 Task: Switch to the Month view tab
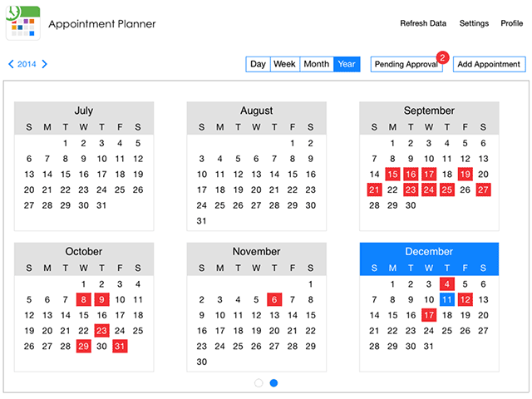(316, 64)
